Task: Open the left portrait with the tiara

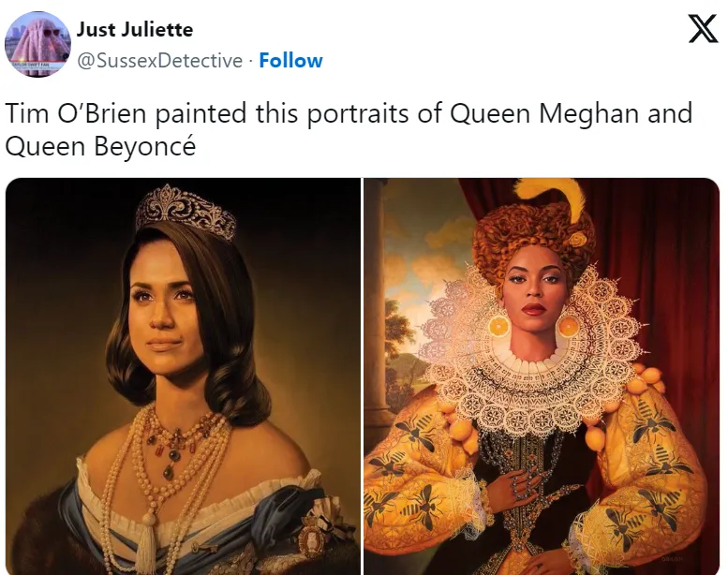Action: [x=183, y=376]
